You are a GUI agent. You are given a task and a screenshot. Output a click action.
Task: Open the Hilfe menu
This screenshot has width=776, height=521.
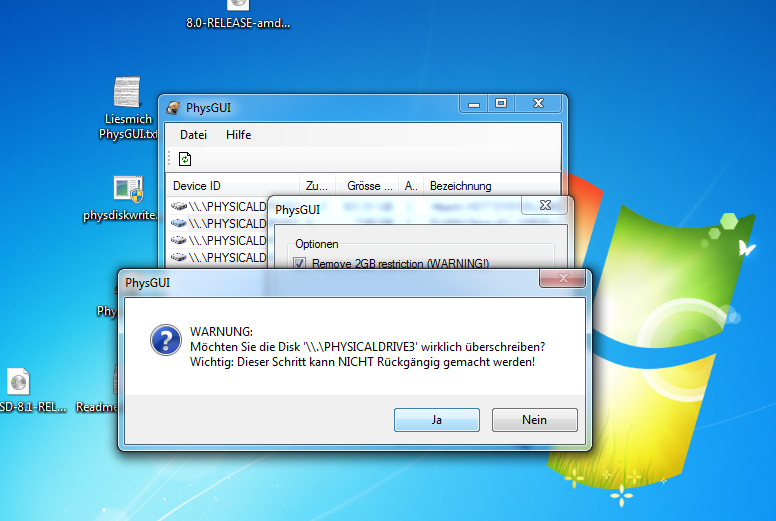239,135
